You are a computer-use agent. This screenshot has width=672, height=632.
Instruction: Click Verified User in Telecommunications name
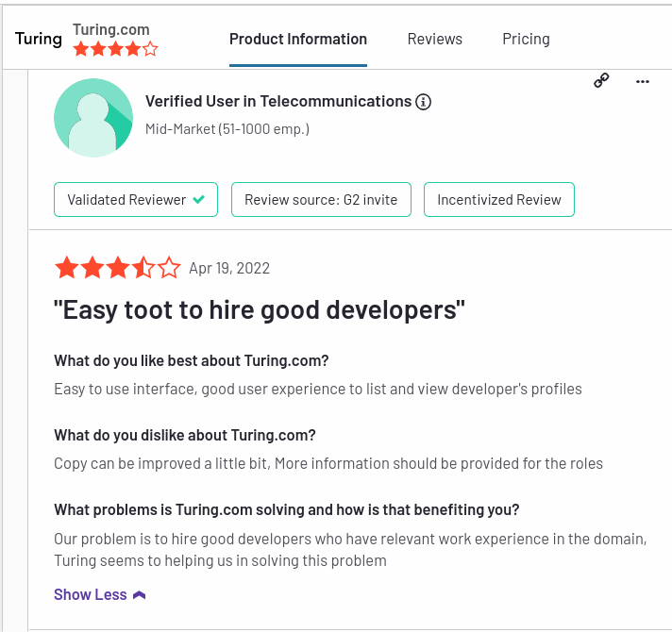[x=278, y=102]
